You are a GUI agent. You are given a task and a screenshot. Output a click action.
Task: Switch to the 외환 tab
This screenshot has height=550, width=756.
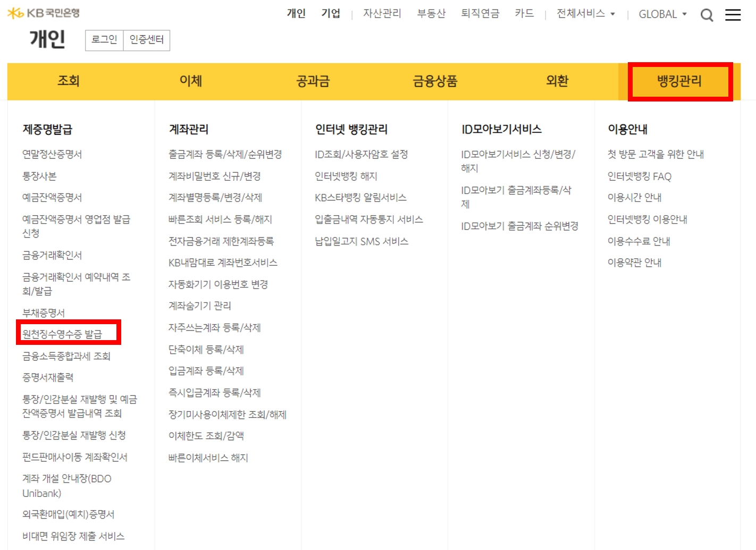tap(557, 81)
